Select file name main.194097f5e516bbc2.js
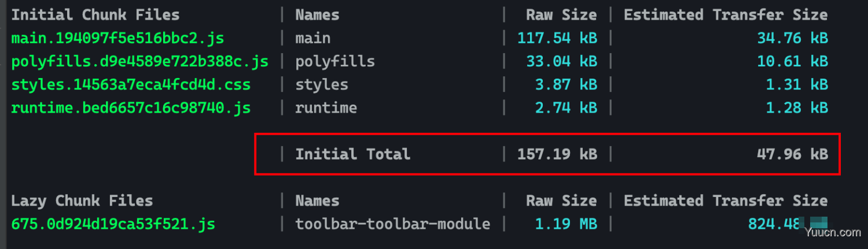The image size is (868, 249). [117, 39]
